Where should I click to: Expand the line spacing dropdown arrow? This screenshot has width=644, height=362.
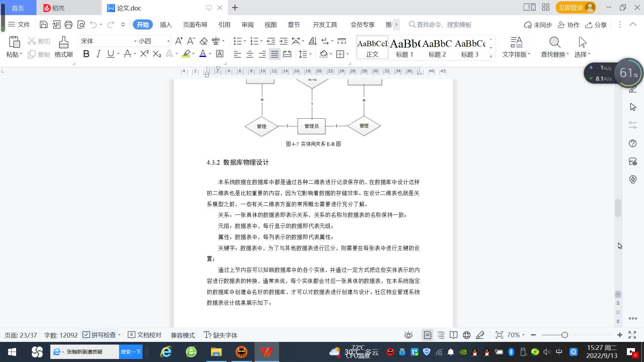coord(311,54)
